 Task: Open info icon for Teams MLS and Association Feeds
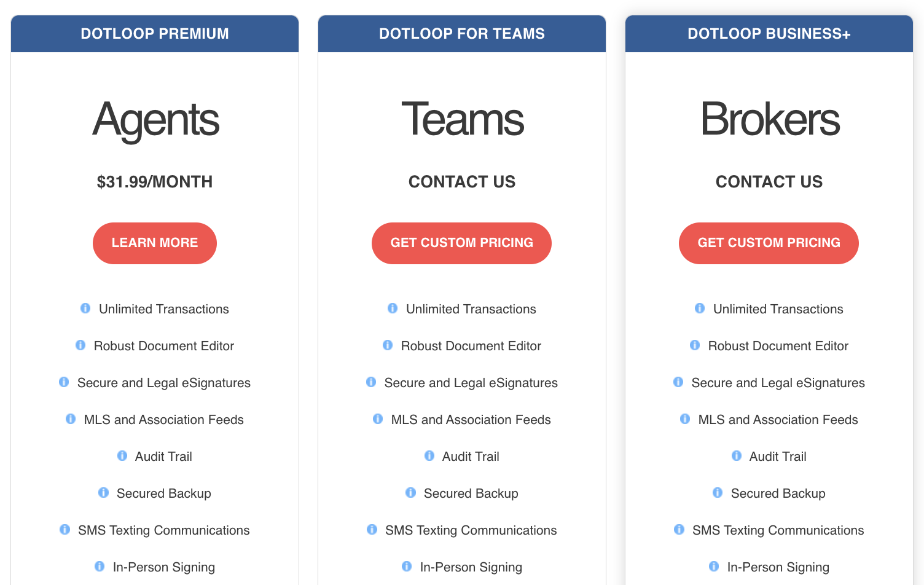(378, 418)
